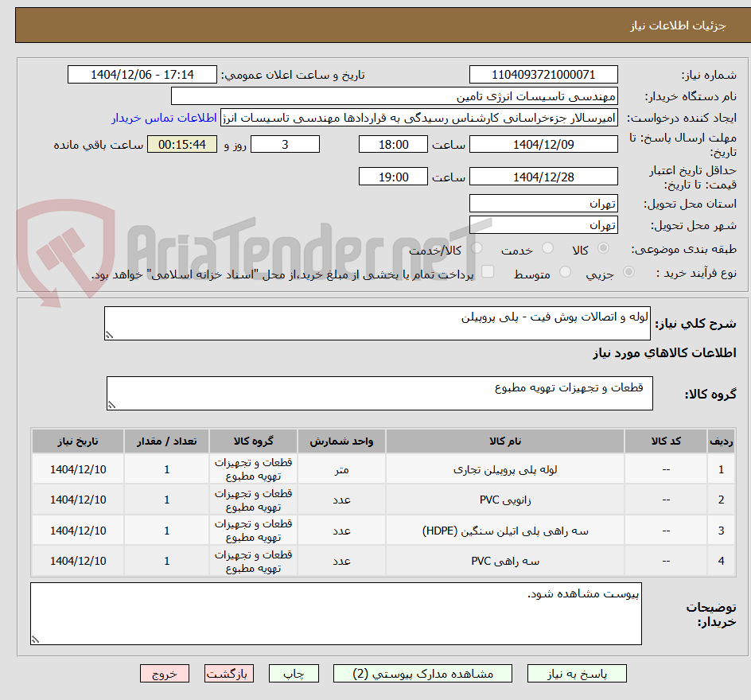Click item name سه راهی پلی اتیلن سنگین (HDPE)
Viewport: 751px width, 700px height.
[505, 531]
